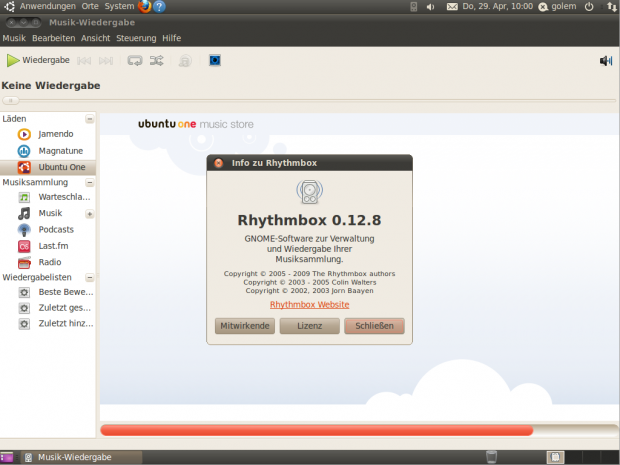Skip to the next track
620x465 pixels.
[x=106, y=60]
